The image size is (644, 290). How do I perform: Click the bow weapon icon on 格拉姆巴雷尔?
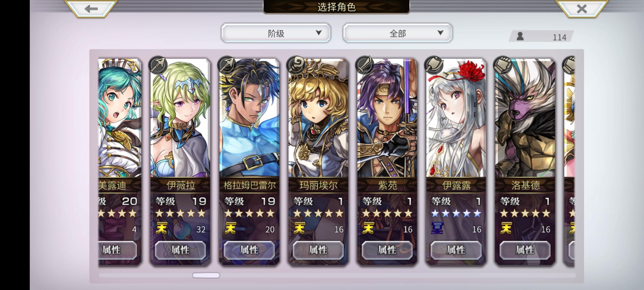coord(227,65)
